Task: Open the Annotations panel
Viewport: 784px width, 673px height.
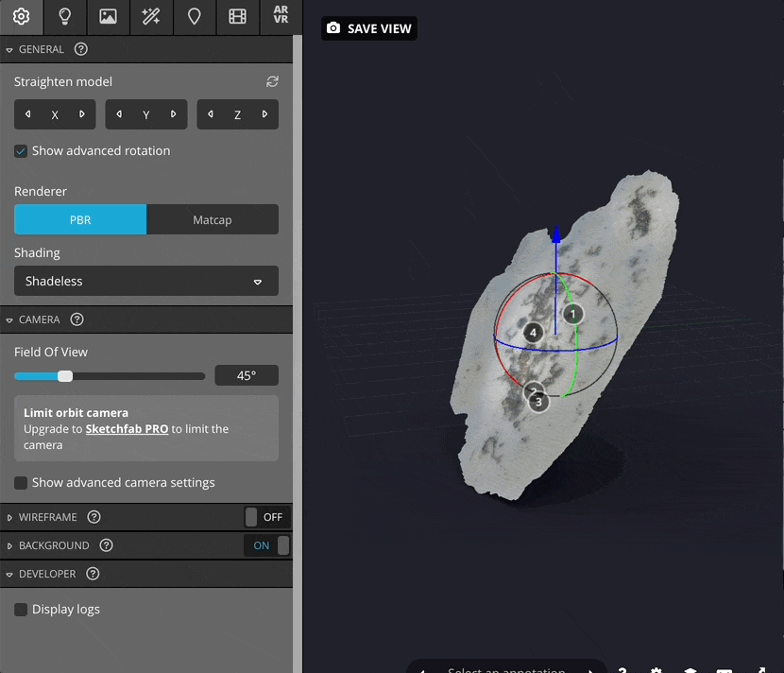Action: (x=194, y=17)
